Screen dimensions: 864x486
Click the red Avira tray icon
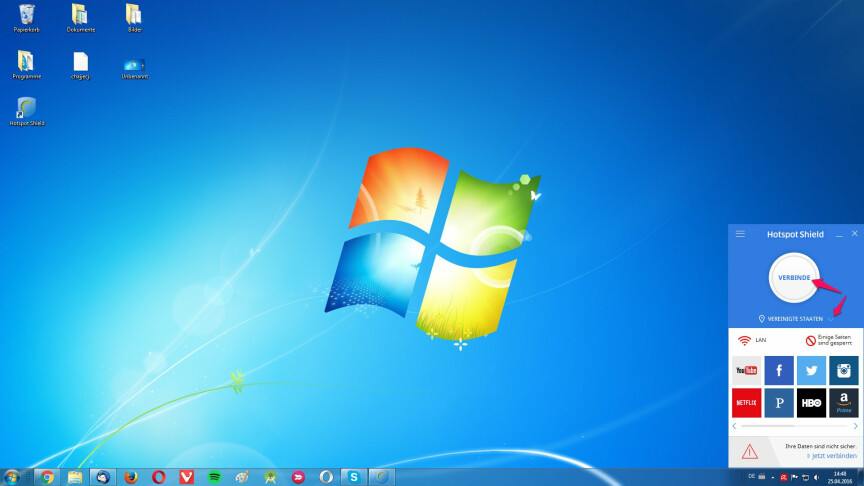click(x=784, y=478)
